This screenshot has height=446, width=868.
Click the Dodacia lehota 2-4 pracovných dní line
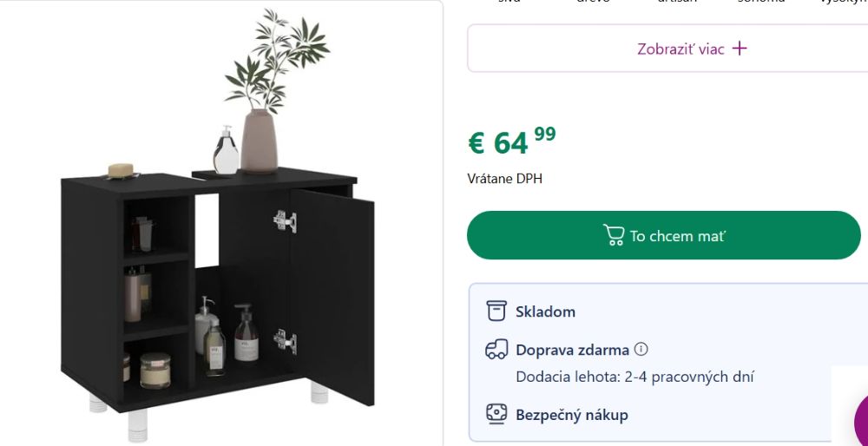(635, 377)
